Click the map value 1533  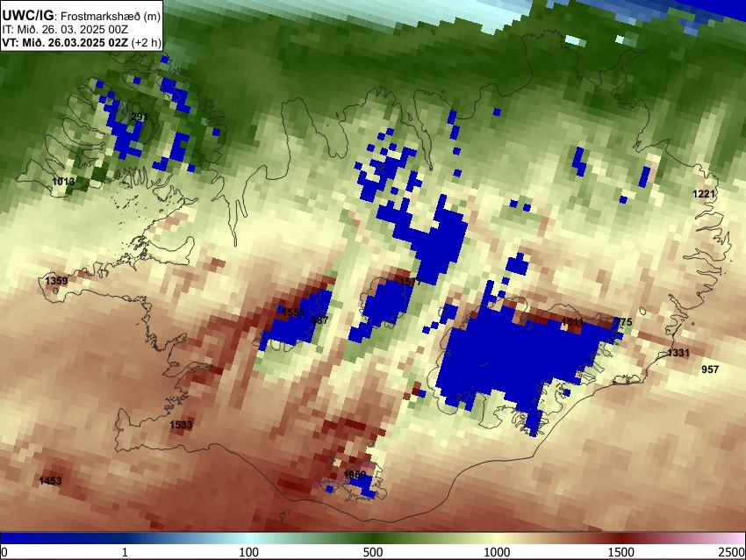coord(182,425)
